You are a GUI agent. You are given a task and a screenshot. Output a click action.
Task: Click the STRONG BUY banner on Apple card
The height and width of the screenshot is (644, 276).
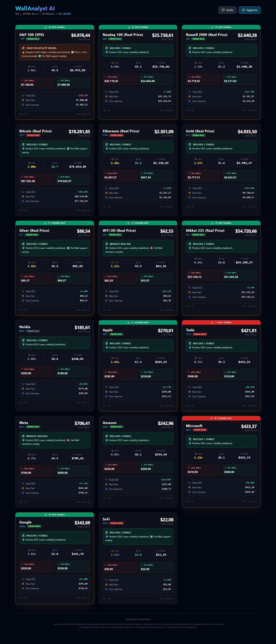(x=138, y=323)
